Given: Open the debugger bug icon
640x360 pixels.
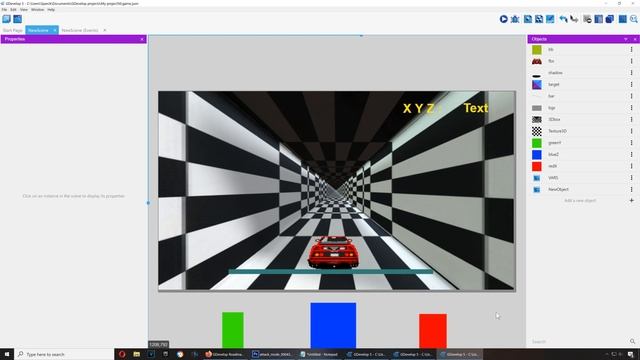Looking at the screenshot, I should pyautogui.click(x=515, y=19).
